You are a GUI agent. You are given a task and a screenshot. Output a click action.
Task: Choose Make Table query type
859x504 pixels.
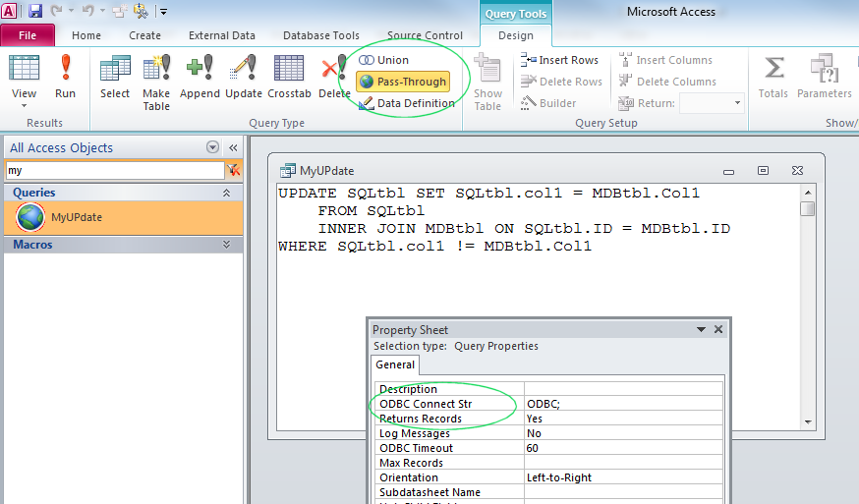[156, 83]
